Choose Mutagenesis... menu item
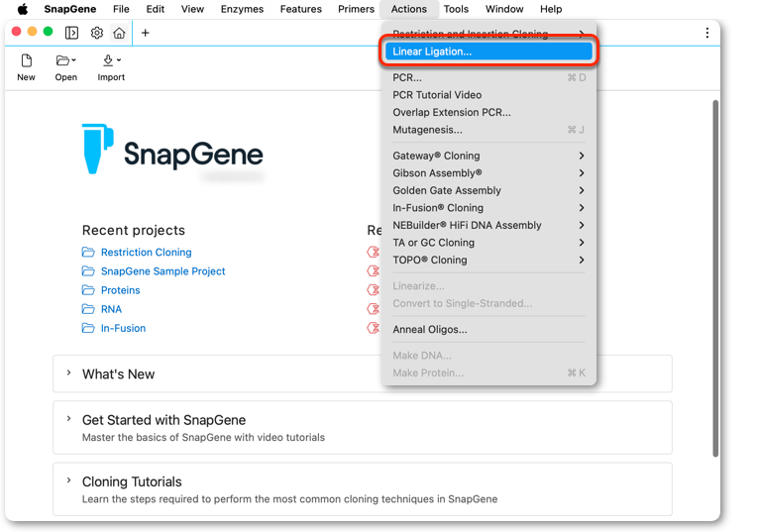The height and width of the screenshot is (532, 758). [488, 130]
